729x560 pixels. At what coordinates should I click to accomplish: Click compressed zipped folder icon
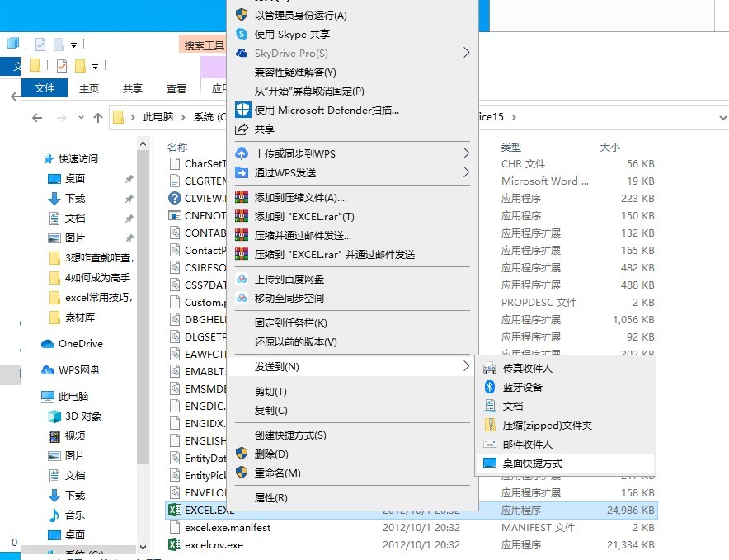pos(490,425)
